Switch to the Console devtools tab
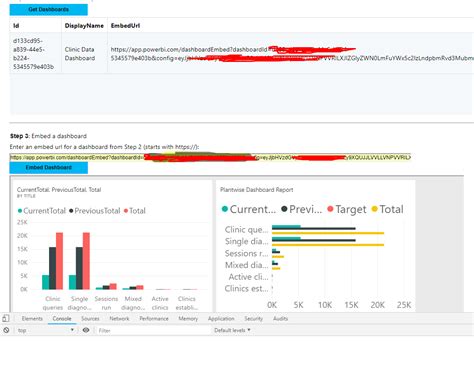 (62, 319)
